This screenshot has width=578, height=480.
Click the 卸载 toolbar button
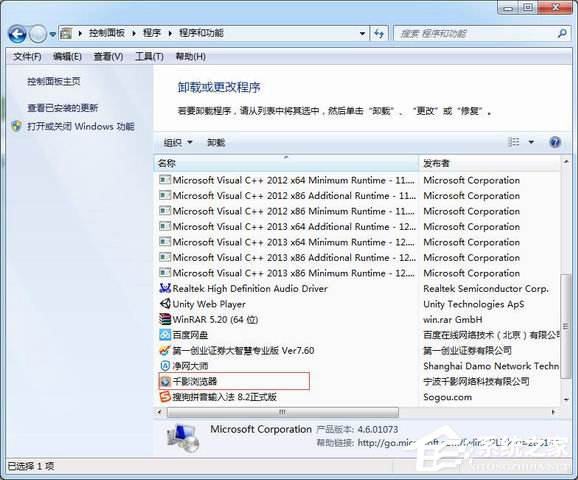point(216,142)
